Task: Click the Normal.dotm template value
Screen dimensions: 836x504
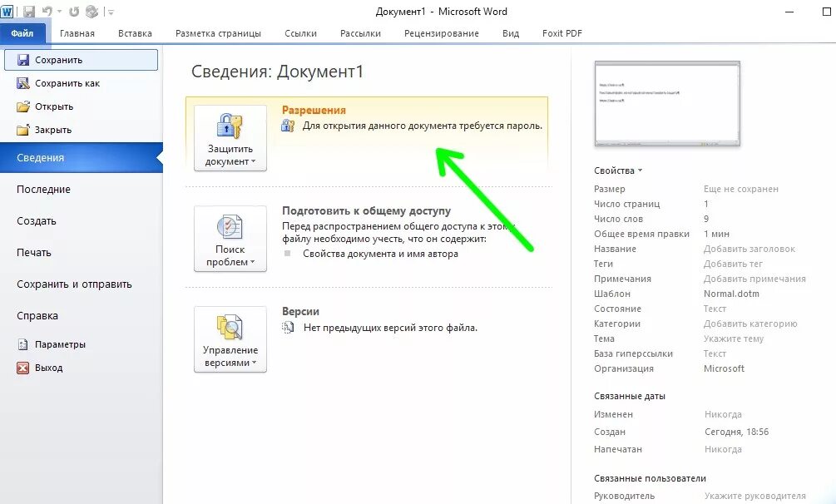Action: pos(731,294)
